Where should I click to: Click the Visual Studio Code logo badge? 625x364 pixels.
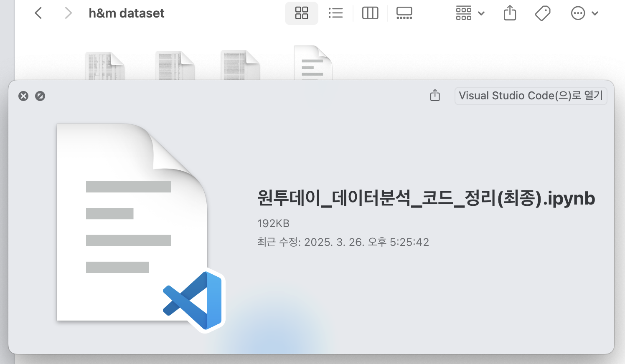[193, 300]
